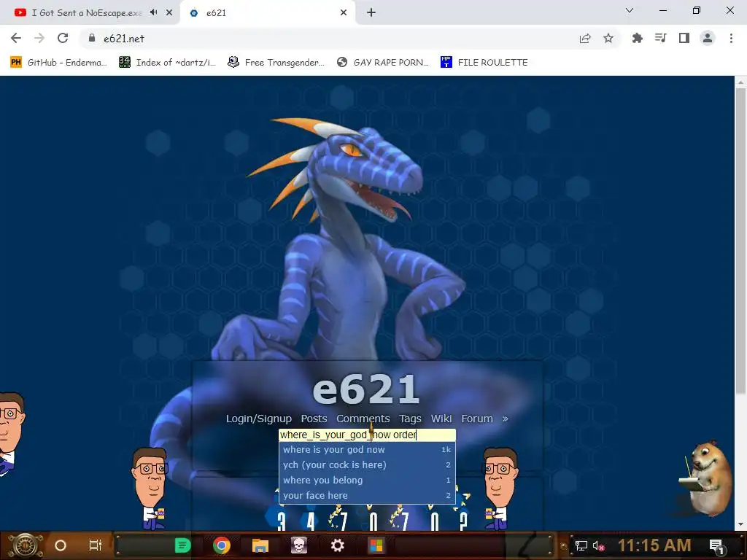Choose suggestion 'ych (your cock is here)'
Image resolution: width=747 pixels, height=560 pixels.
click(x=368, y=464)
